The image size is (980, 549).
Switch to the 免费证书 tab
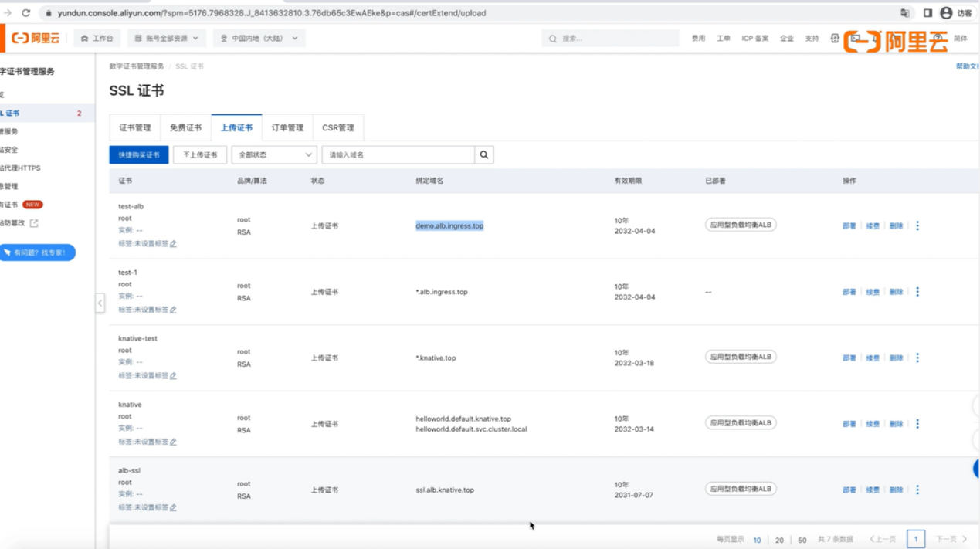point(185,127)
